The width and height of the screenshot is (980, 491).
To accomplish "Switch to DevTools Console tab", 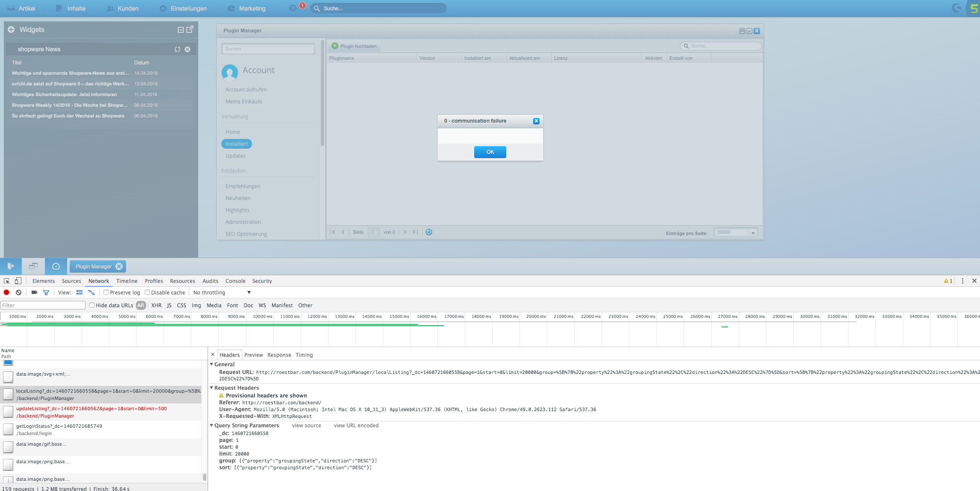I will click(x=235, y=281).
